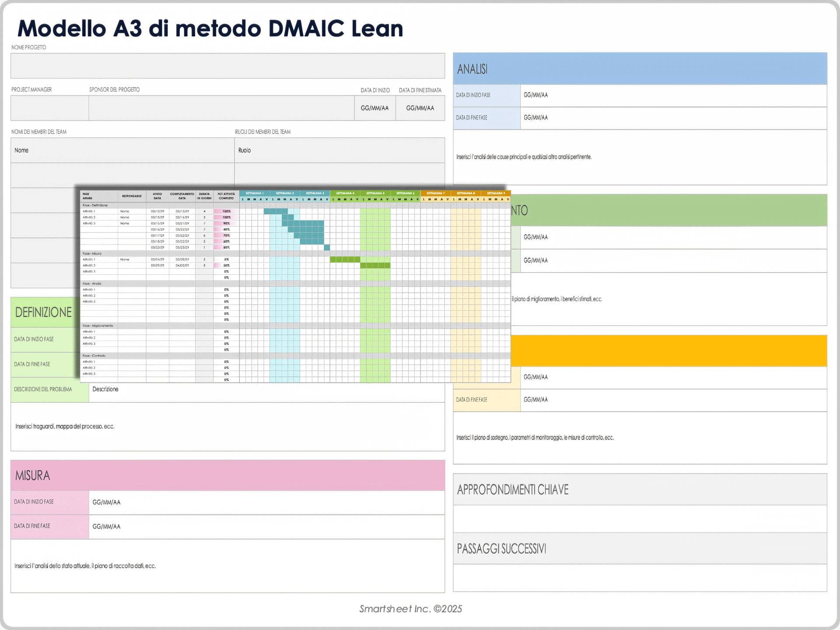Click the PROJECT MANAGER entry box
840x630 pixels.
tap(49, 108)
